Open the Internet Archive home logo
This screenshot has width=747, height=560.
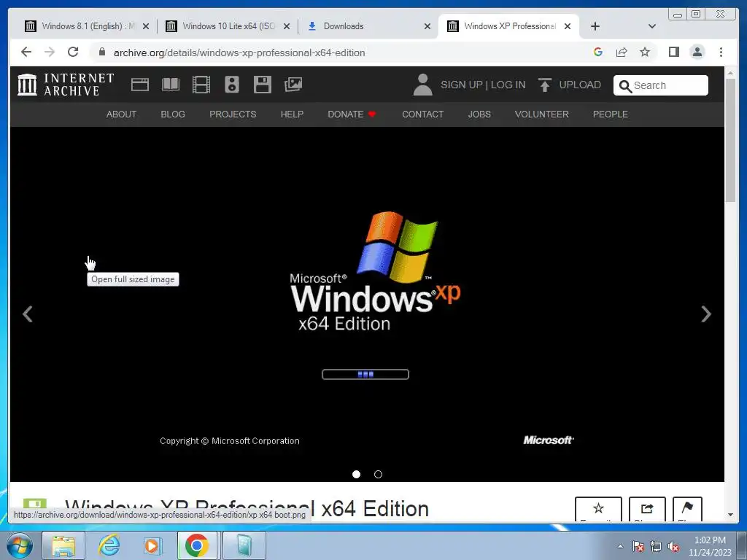[66, 85]
